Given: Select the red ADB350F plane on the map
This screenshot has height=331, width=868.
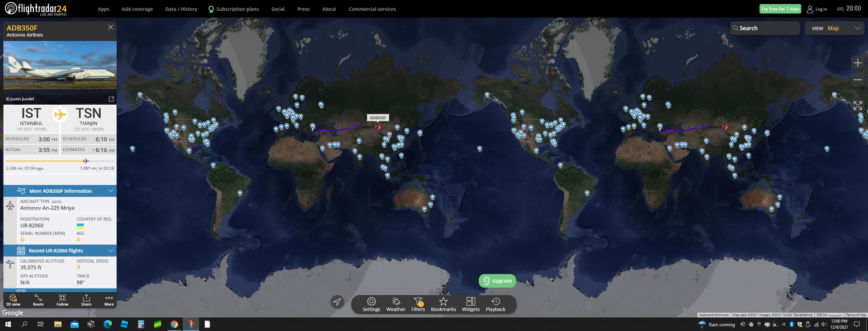Looking at the screenshot, I should [x=378, y=127].
